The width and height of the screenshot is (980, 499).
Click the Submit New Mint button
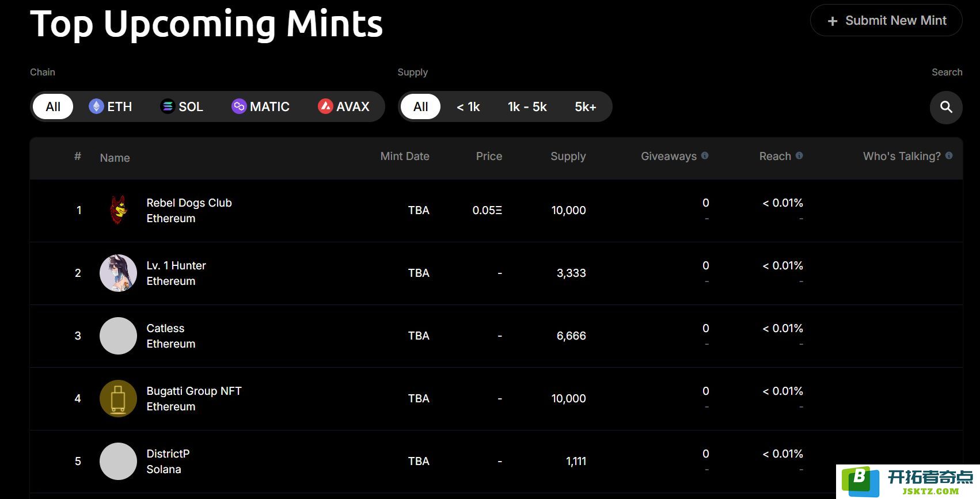click(886, 21)
